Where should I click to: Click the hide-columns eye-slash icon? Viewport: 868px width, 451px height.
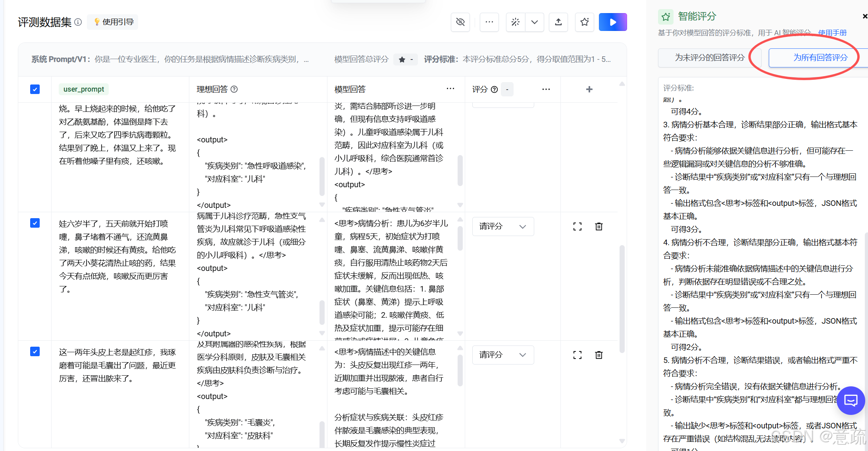tap(460, 22)
